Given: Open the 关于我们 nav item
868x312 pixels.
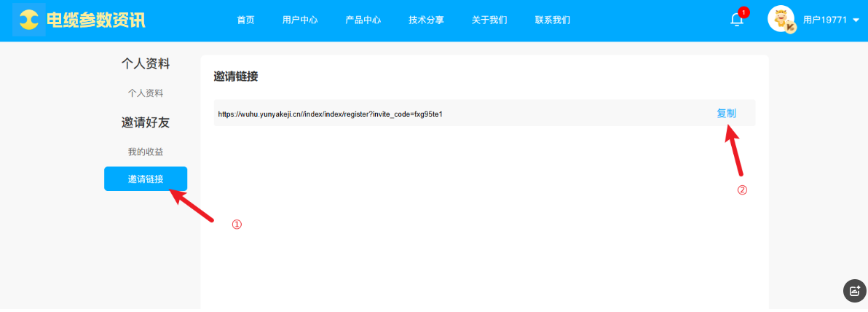Looking at the screenshot, I should click(x=489, y=20).
